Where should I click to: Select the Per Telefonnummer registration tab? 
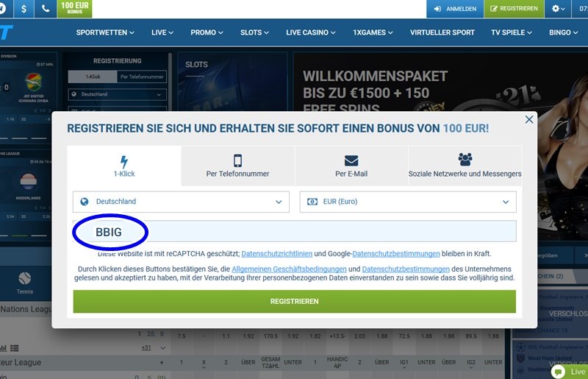pyautogui.click(x=237, y=166)
